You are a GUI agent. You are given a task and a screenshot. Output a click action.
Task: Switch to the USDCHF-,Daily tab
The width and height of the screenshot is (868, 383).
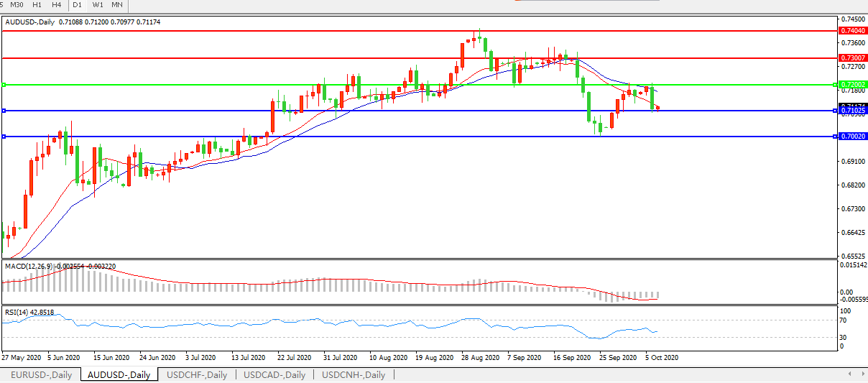(197, 374)
